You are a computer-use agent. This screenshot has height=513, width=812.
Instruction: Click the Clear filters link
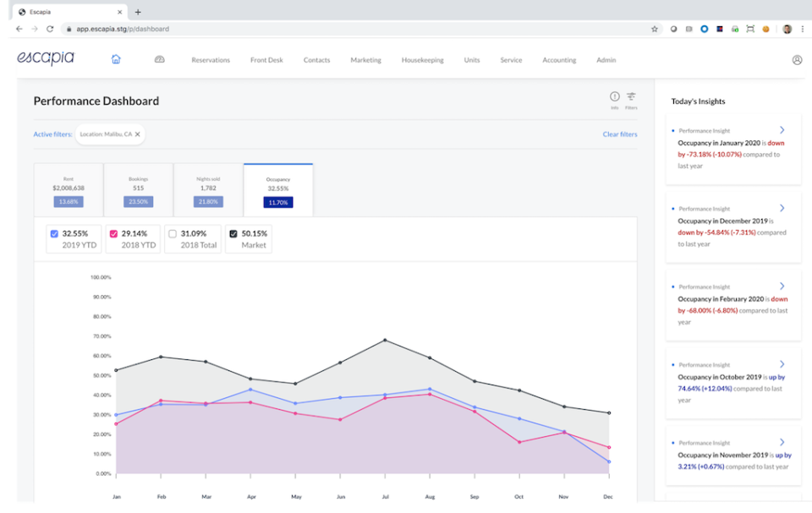(x=619, y=134)
